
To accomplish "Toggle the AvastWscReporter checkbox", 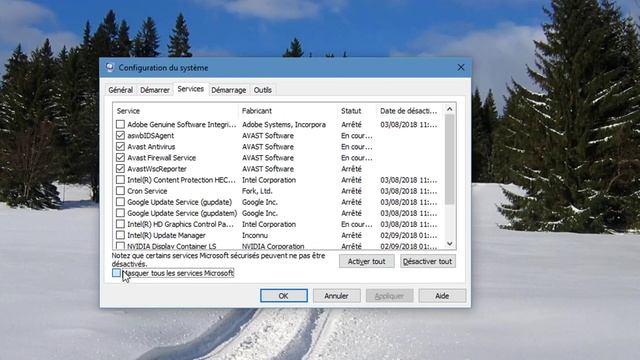I will [x=120, y=168].
